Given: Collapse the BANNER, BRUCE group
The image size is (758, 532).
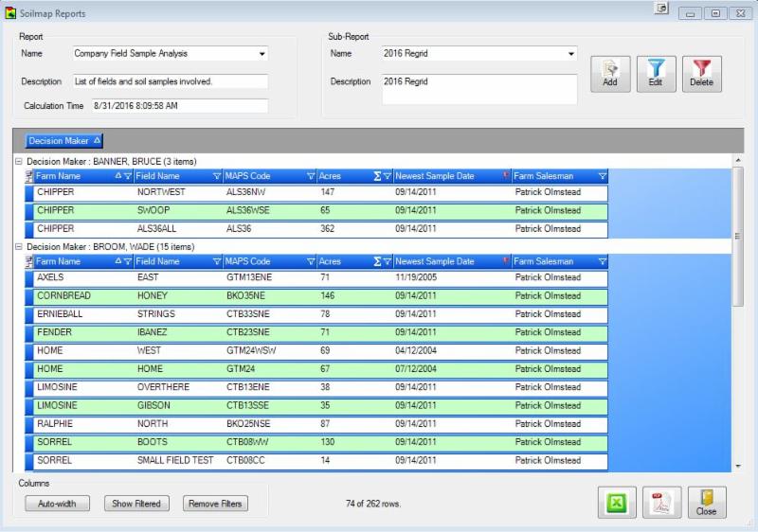Looking at the screenshot, I should tap(19, 162).
